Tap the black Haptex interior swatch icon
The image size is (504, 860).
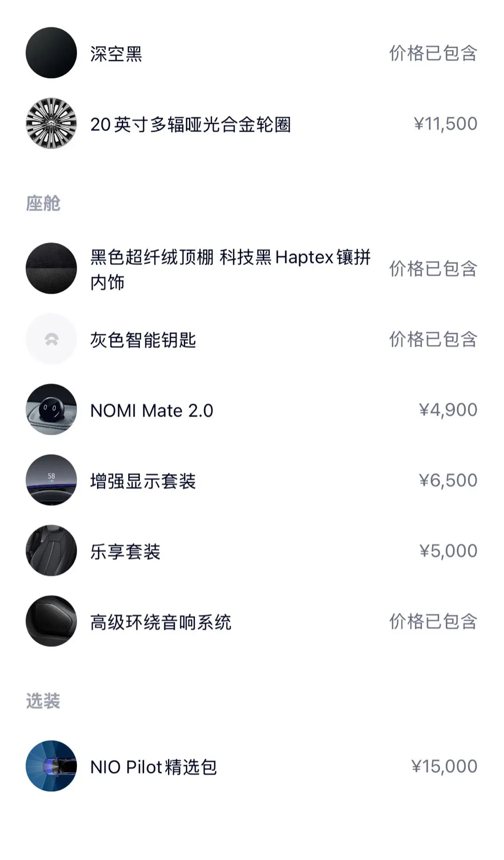51,268
